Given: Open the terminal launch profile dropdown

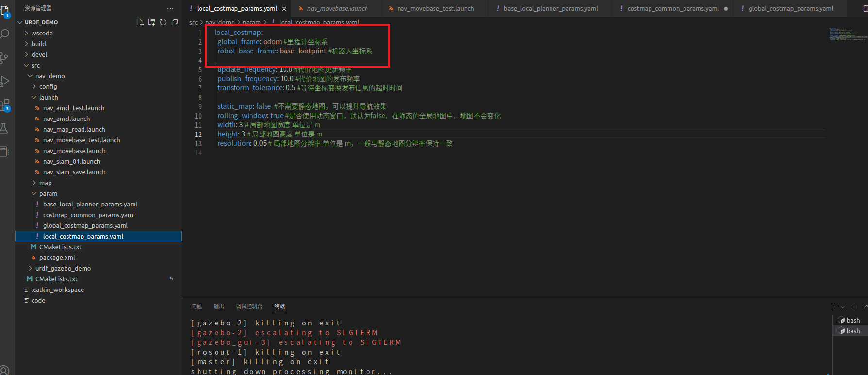Looking at the screenshot, I should 843,307.
